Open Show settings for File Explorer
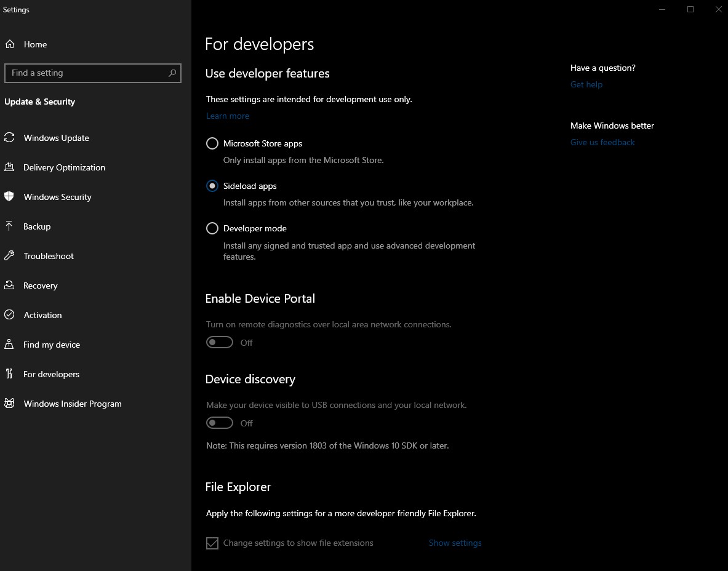 455,543
